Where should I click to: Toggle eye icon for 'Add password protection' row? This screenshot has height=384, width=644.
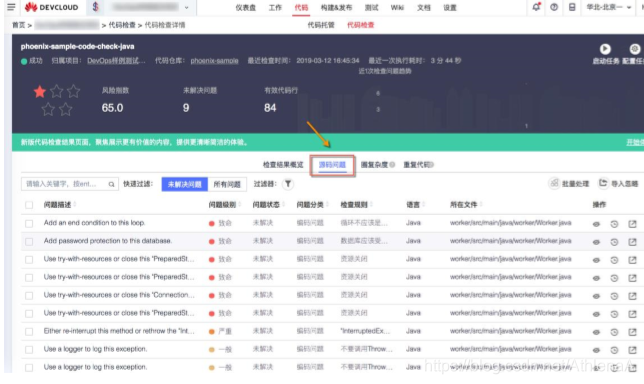point(596,242)
